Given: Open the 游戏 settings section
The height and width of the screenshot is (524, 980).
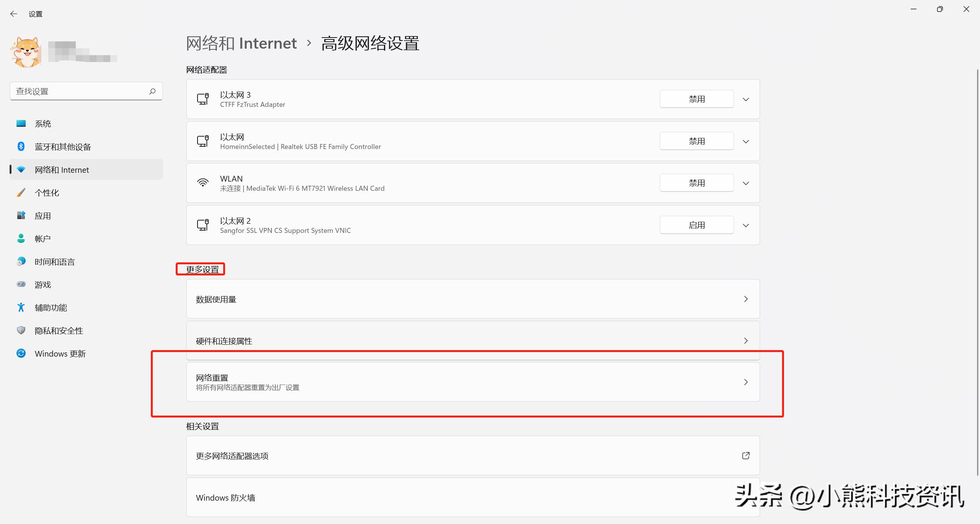Looking at the screenshot, I should (x=43, y=284).
